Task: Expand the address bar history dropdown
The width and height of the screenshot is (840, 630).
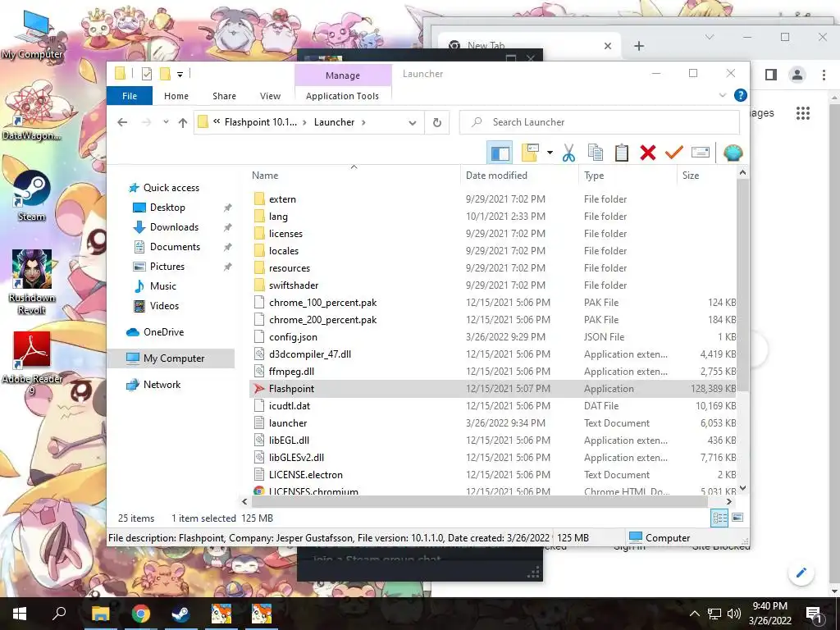Action: pos(412,123)
